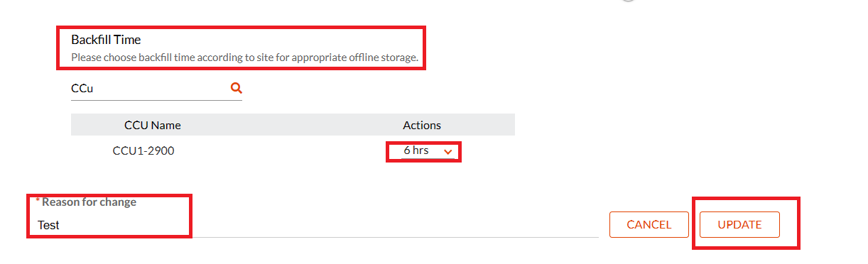The image size is (868, 264).
Task: Click the Backfill Time heading
Action: click(106, 40)
